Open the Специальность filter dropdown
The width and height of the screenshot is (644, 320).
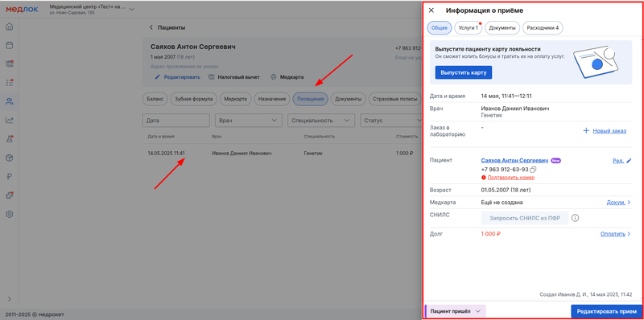[x=321, y=121]
